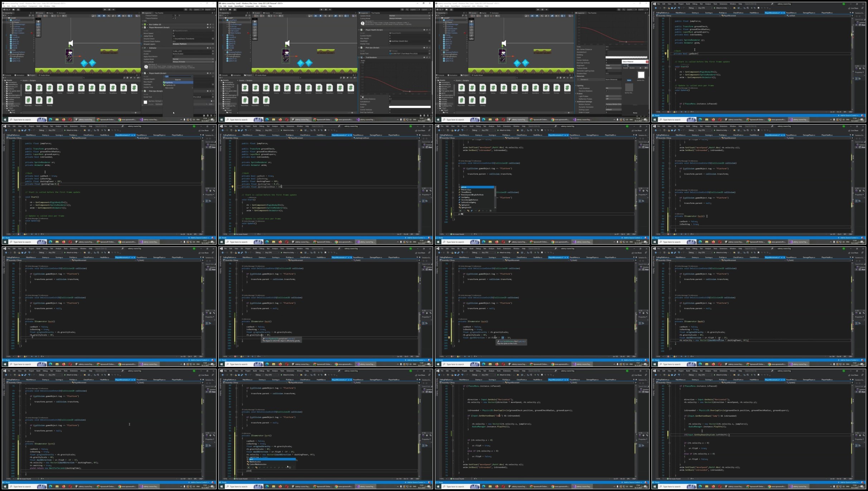The height and width of the screenshot is (491, 868).
Task: Open object picker beside "None (Avatar)"
Action: tap(213, 54)
